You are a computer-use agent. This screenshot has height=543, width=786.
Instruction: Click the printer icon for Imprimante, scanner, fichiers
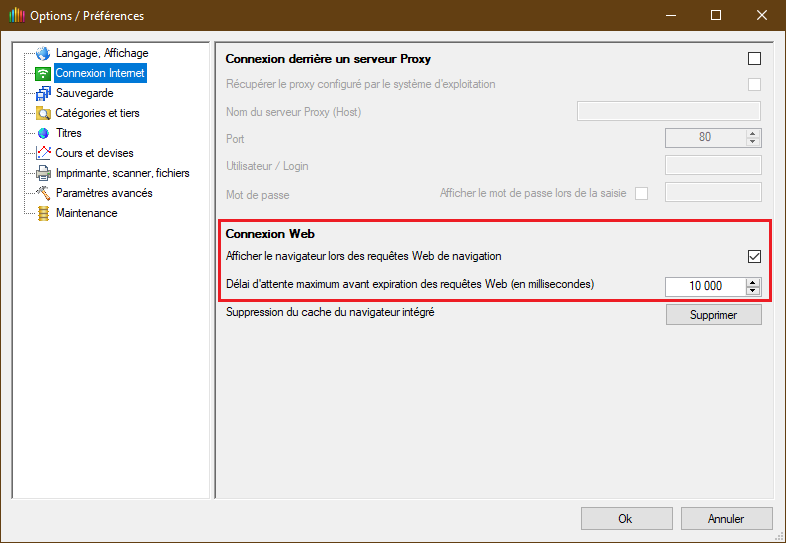pyautogui.click(x=43, y=173)
